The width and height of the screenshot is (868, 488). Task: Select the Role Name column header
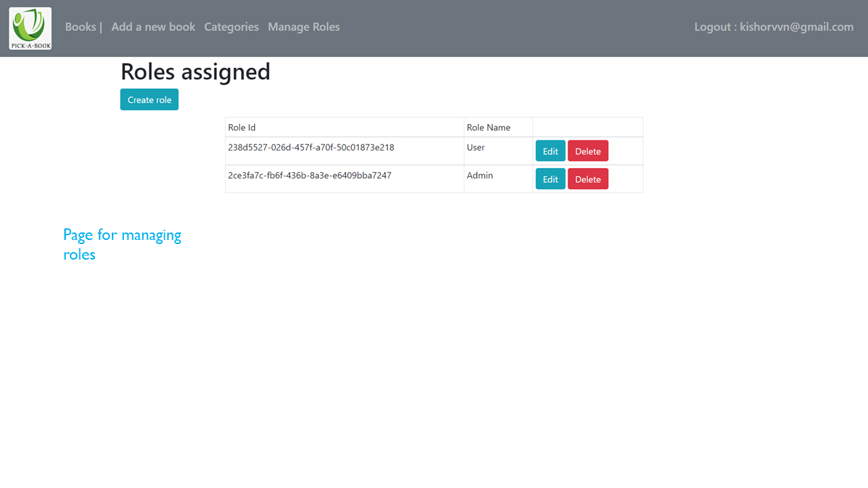click(x=498, y=127)
